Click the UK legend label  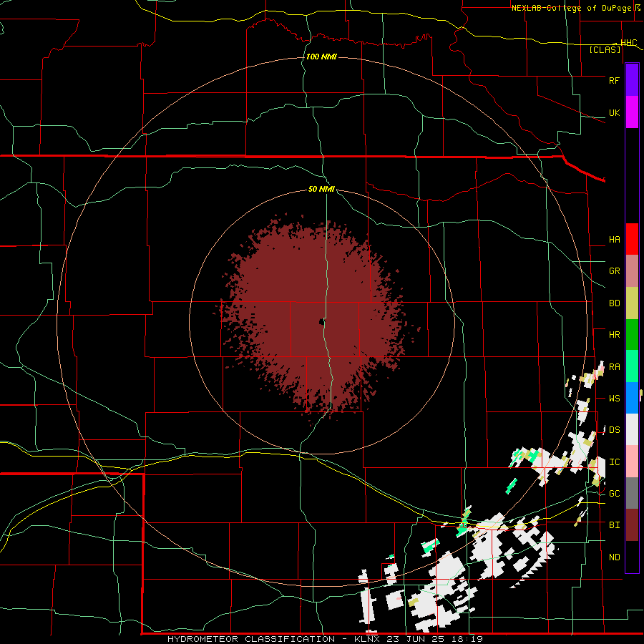[614, 112]
